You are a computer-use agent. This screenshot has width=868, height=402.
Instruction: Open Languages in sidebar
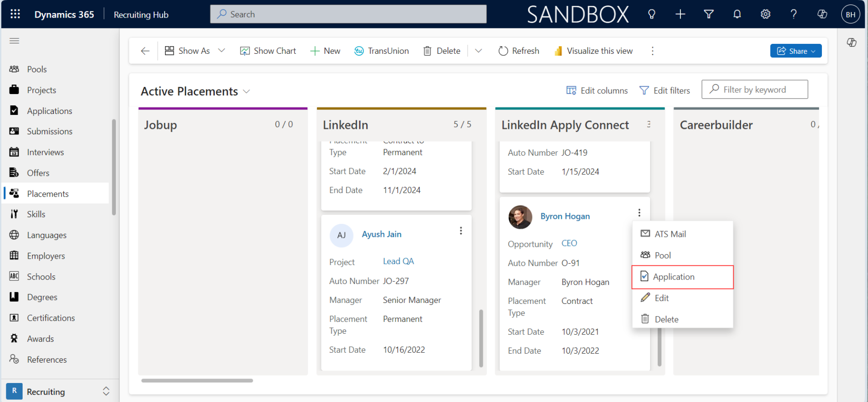pyautogui.click(x=56, y=235)
